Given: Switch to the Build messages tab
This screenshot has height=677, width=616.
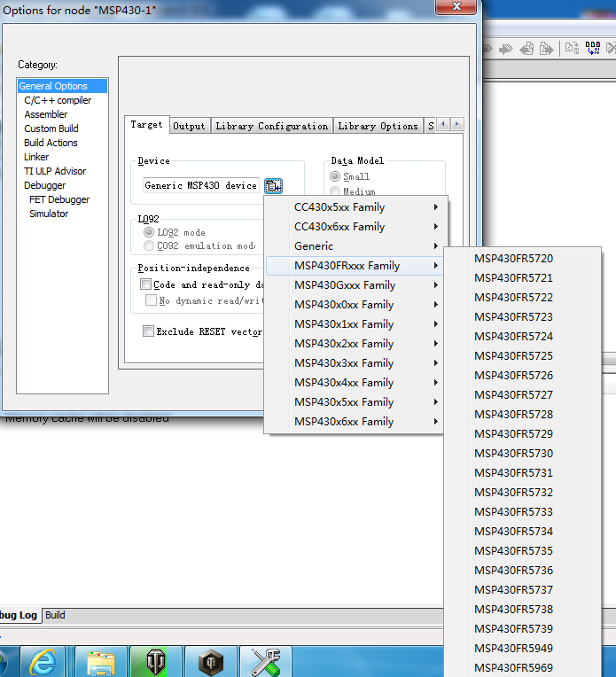Looking at the screenshot, I should (55, 615).
